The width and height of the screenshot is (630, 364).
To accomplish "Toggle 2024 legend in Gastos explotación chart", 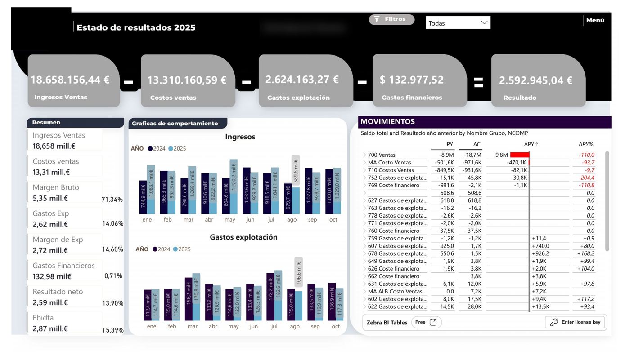I will (162, 249).
